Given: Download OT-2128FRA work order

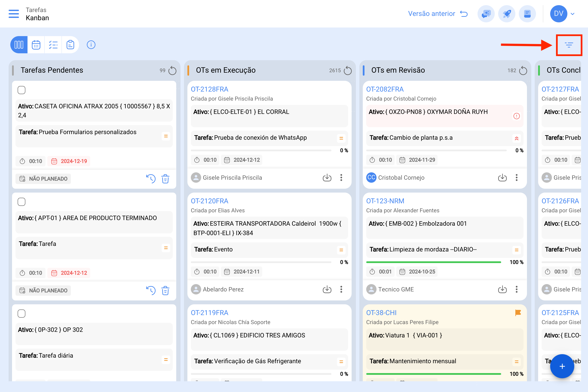Looking at the screenshot, I should coord(327,178).
